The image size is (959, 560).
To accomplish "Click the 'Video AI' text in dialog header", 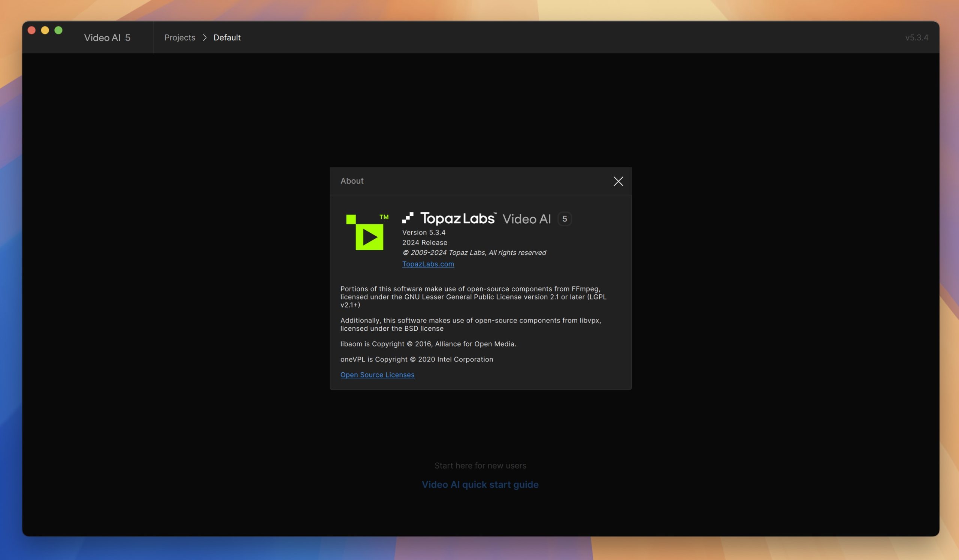I will coord(527,219).
